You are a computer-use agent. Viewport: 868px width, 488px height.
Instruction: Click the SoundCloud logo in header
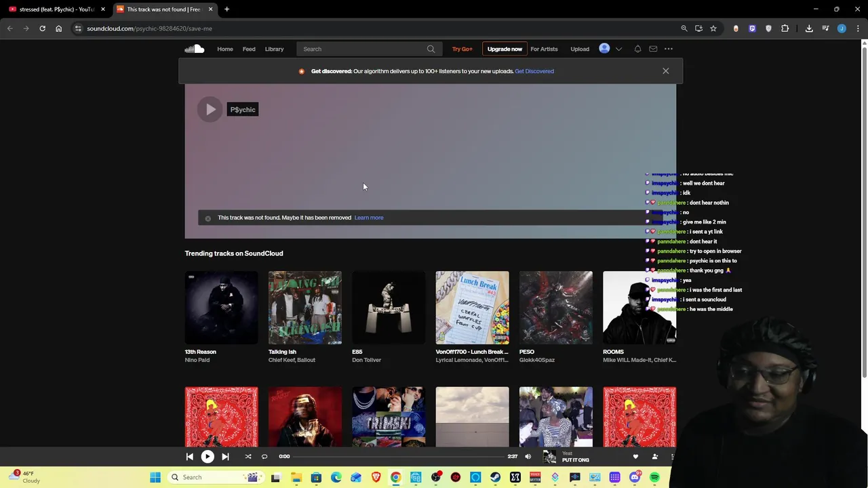[194, 49]
